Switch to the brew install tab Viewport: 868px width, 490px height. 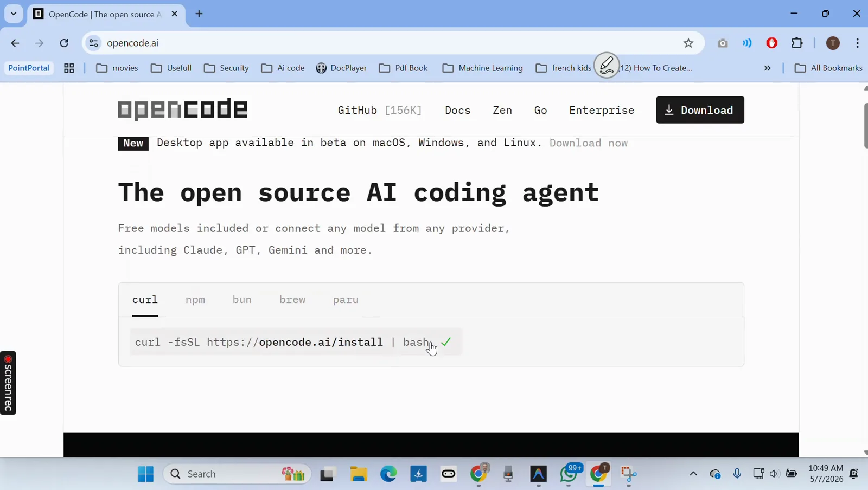pos(292,300)
